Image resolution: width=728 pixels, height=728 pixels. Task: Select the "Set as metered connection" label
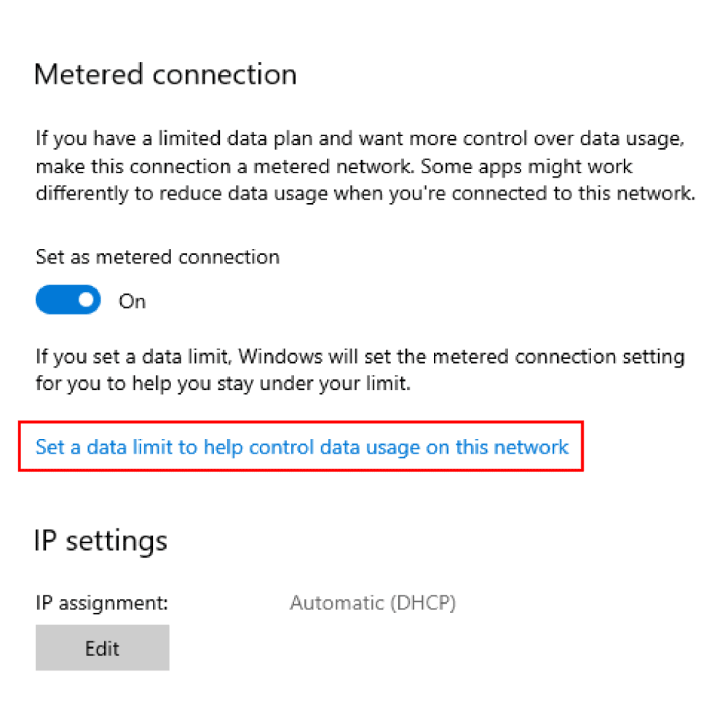click(158, 257)
